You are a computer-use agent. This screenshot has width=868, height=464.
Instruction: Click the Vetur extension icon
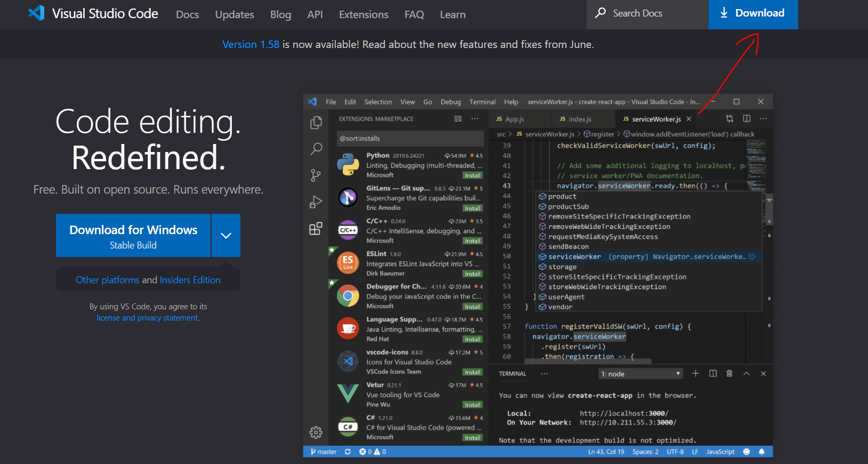[x=348, y=394]
